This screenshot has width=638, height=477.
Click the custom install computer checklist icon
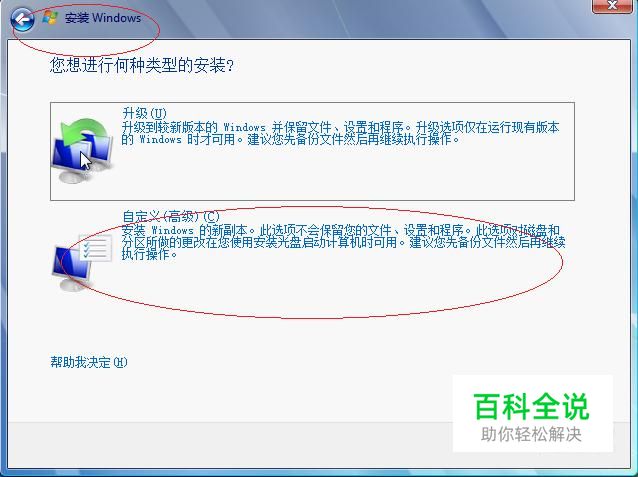[82, 262]
